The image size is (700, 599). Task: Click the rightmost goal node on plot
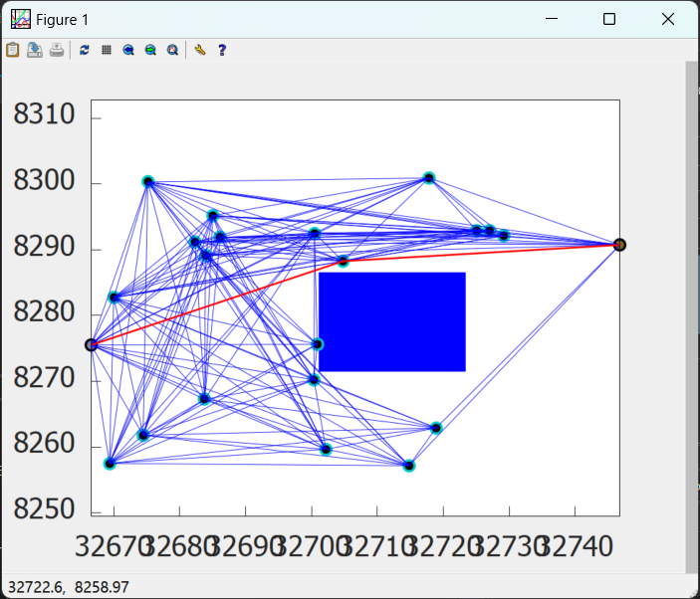click(x=619, y=245)
